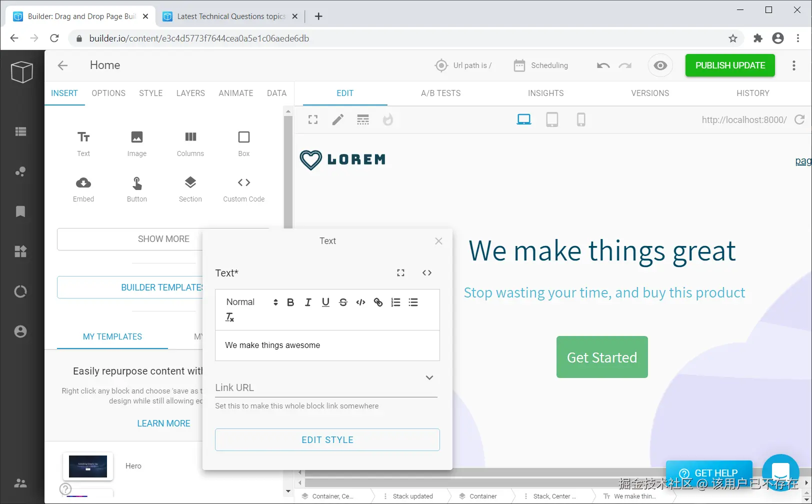Screen dimensions: 812x504
Task: Click the PUBLISH UPDATE button
Action: click(730, 65)
